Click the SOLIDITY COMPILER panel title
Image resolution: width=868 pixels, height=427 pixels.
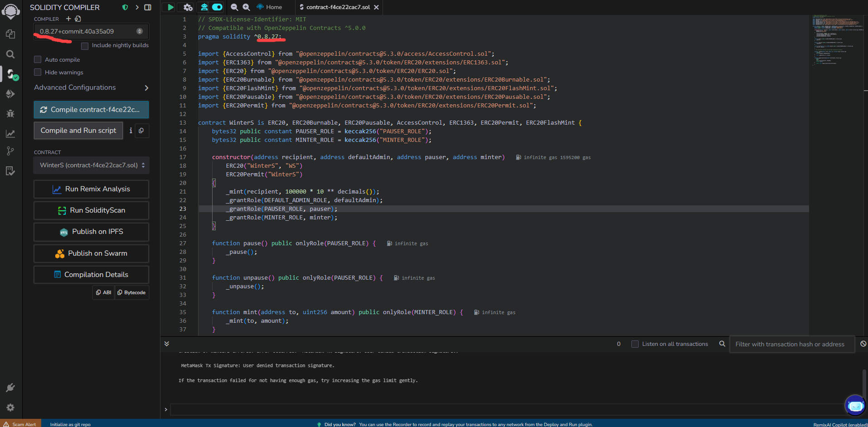[x=65, y=7]
